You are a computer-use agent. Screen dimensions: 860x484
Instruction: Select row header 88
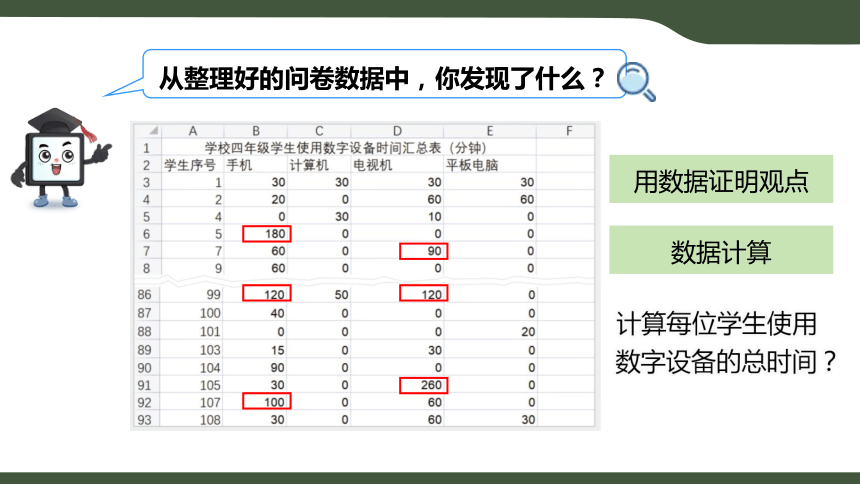[145, 332]
